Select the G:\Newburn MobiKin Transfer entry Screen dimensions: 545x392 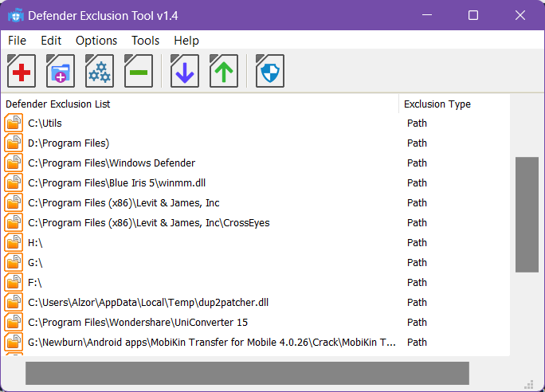pyautogui.click(x=256, y=343)
